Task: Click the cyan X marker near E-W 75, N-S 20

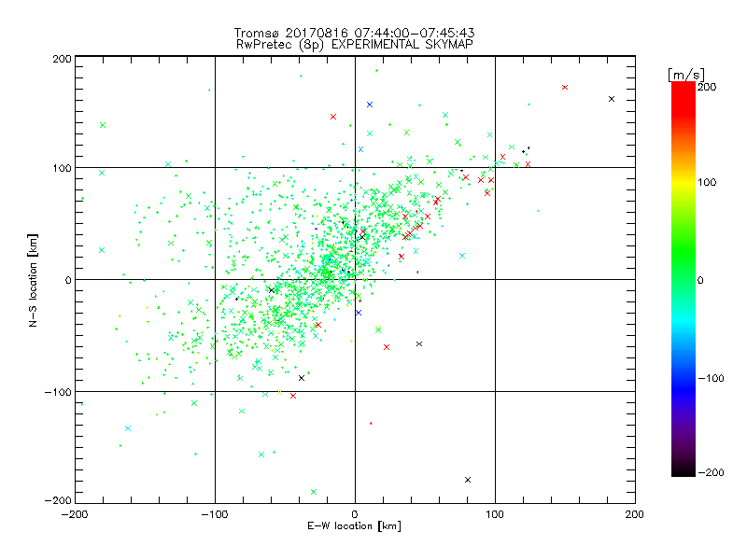Action: pos(462,256)
